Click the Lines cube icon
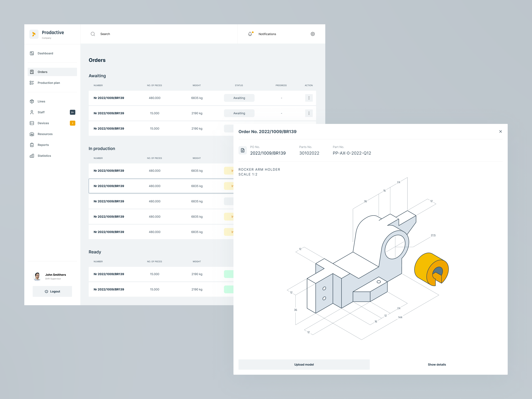Screen dimensions: 532x399 point(32,101)
